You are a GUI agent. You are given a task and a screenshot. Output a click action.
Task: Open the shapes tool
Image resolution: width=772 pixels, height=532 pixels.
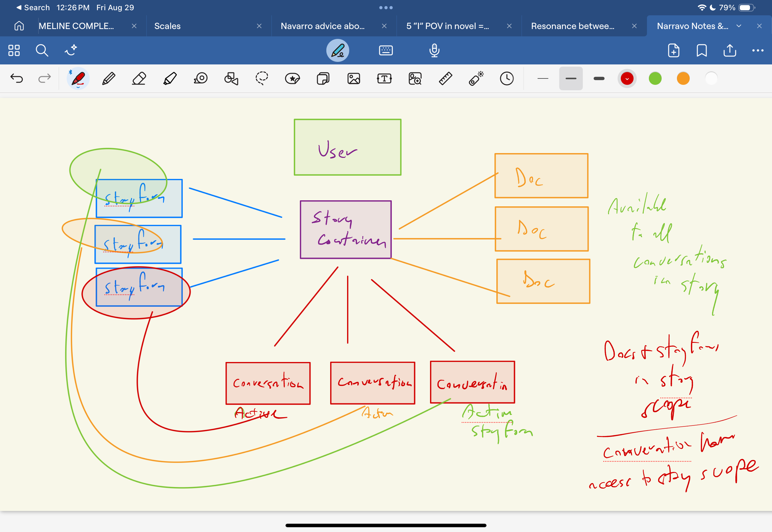(x=231, y=79)
